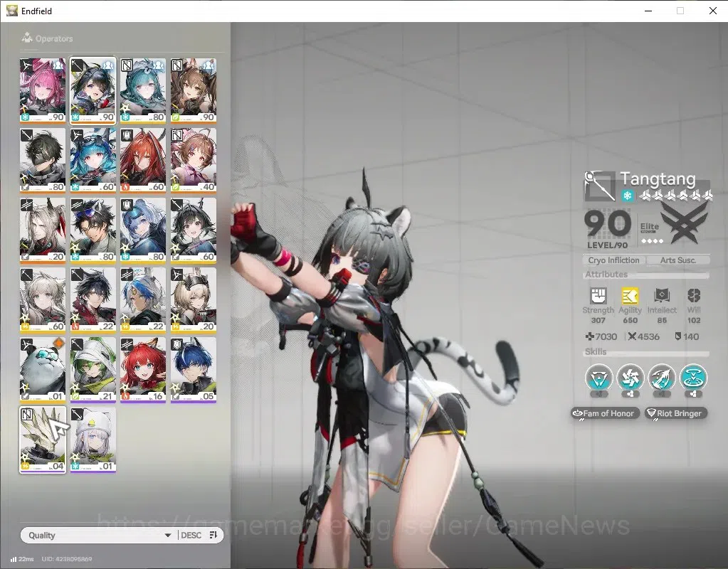
Task: Select the black-haired red-scarf level 22 operator
Action: point(93,300)
